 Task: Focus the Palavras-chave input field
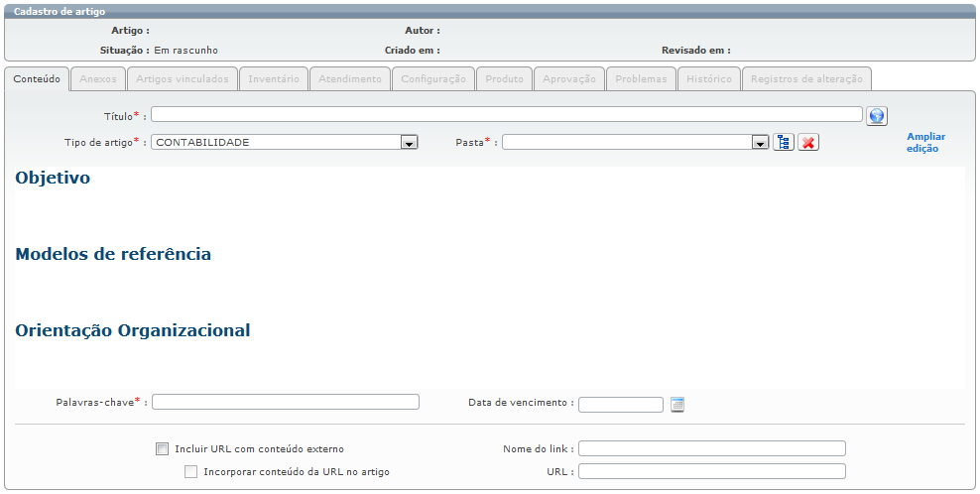286,402
